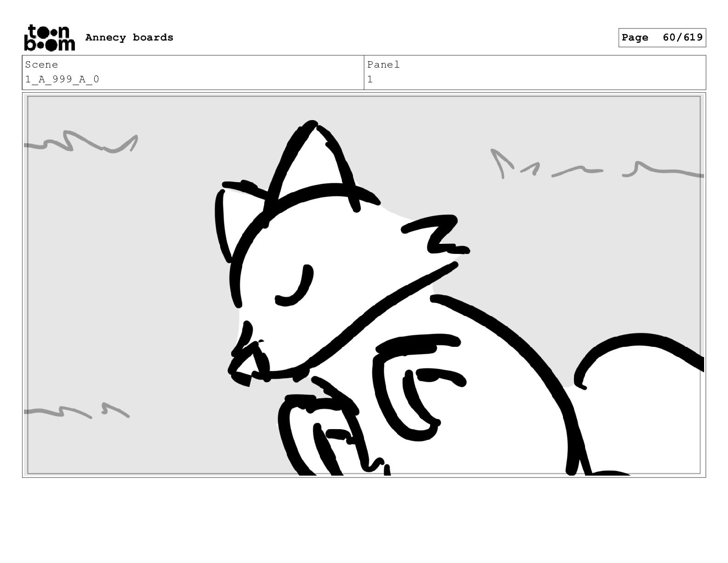Click the fox storyboard panel drawing
The width and height of the screenshot is (728, 563).
point(364,285)
